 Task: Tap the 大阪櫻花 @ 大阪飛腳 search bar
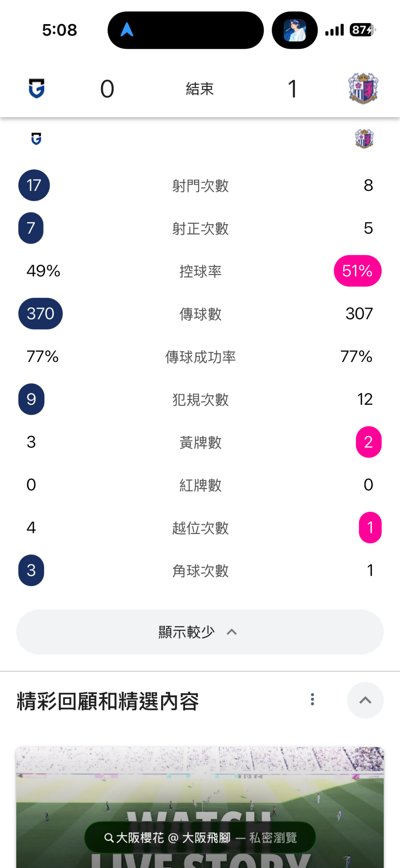(200, 837)
